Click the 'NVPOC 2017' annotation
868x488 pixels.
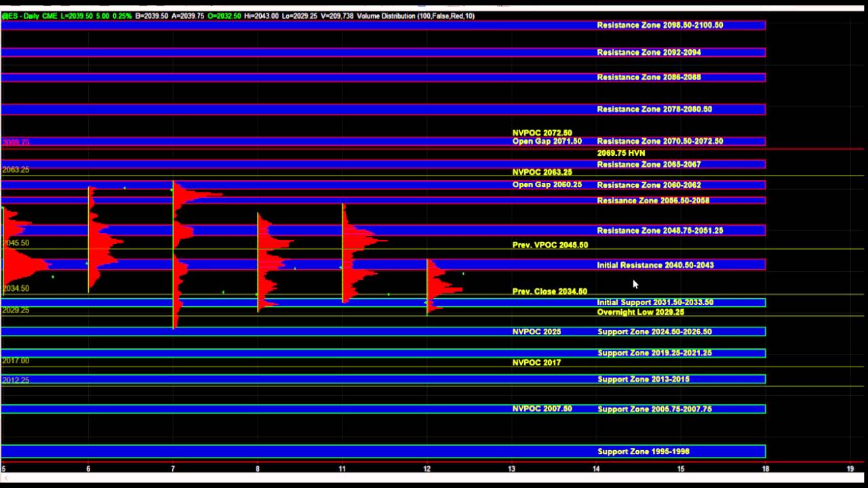pyautogui.click(x=536, y=363)
